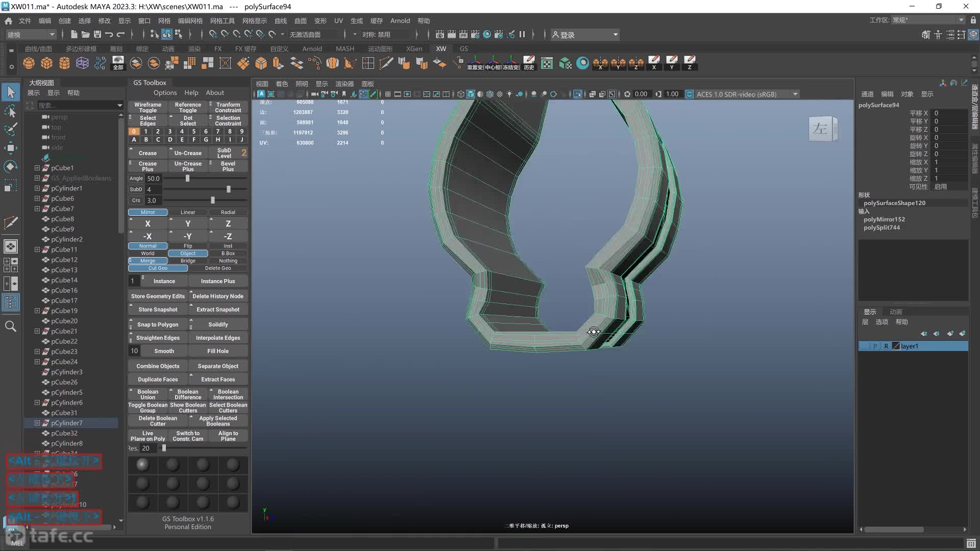Image resolution: width=980 pixels, height=551 pixels.
Task: Switch mirror mode to Linear
Action: point(188,212)
